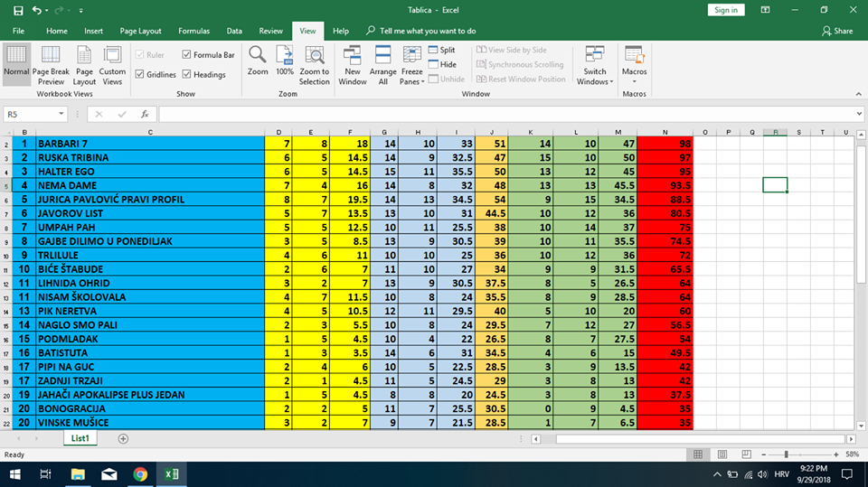Screen dimensions: 868x487
Task: Select the Normal workbook view icon
Action: 16,57
